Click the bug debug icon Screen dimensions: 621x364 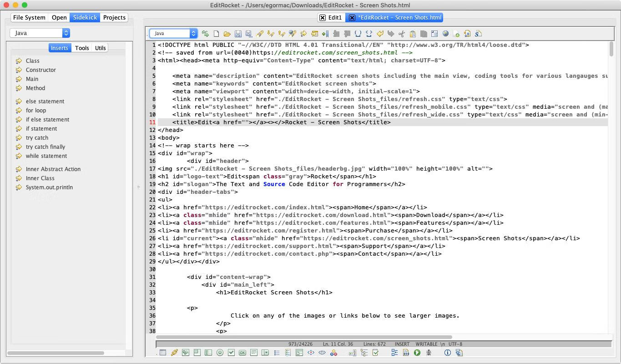pyautogui.click(x=429, y=353)
